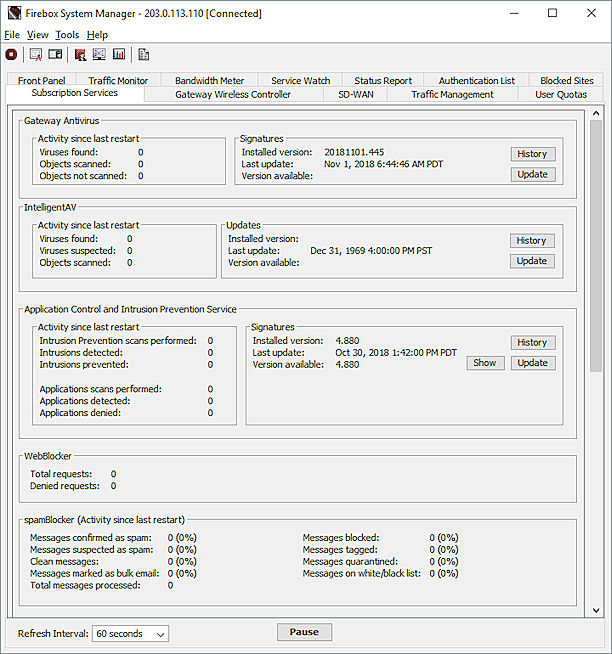Click History in the IntelligentAV section

pyautogui.click(x=532, y=241)
